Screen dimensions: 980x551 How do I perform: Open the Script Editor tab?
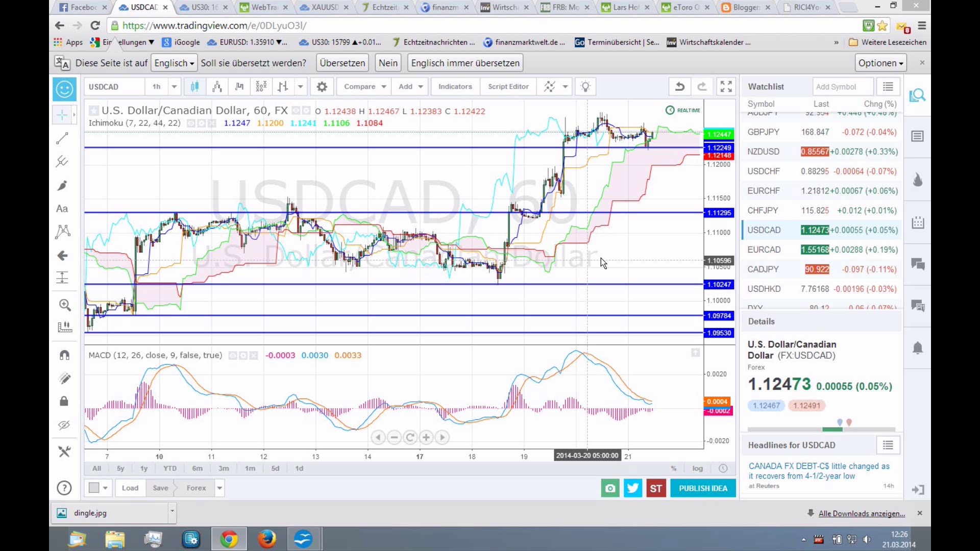click(x=508, y=87)
